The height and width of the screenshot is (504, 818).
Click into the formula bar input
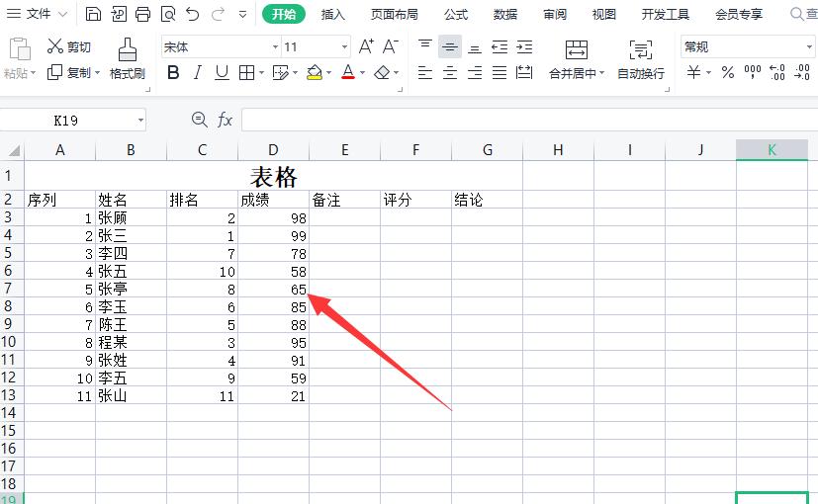529,121
